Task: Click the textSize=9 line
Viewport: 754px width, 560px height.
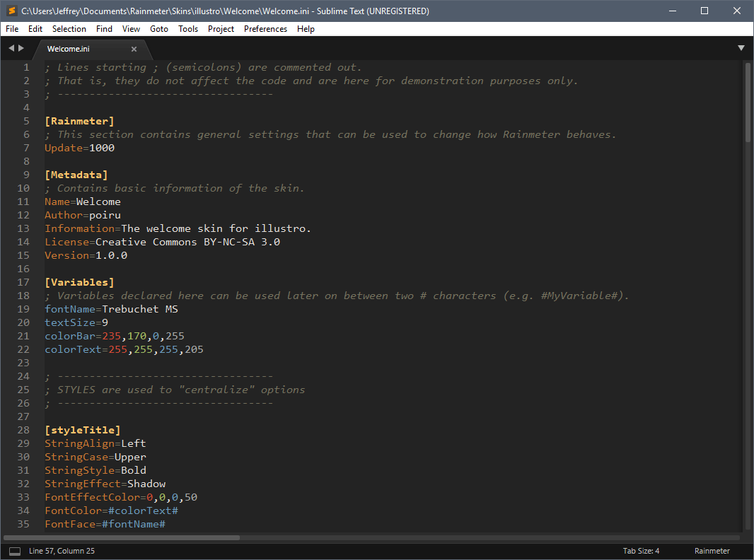Action: click(x=76, y=323)
